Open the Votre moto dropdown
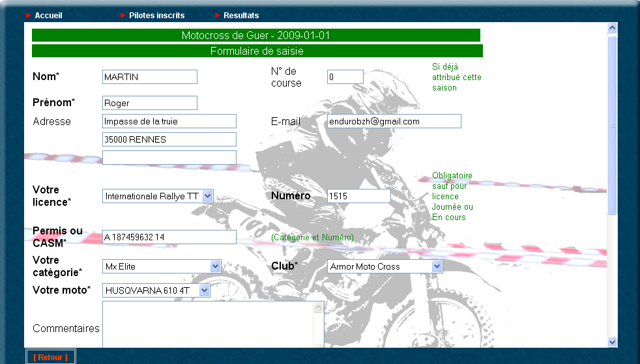This screenshot has height=364, width=640. coord(156,290)
